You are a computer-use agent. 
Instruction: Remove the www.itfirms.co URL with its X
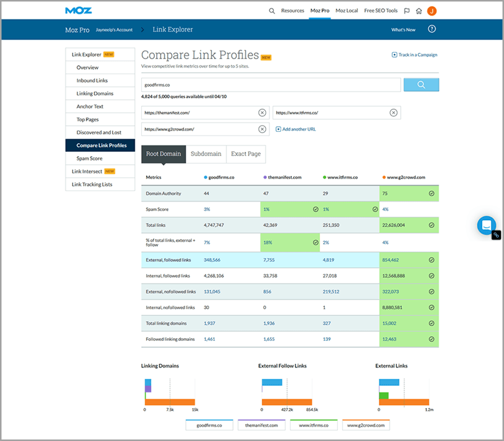coord(393,113)
